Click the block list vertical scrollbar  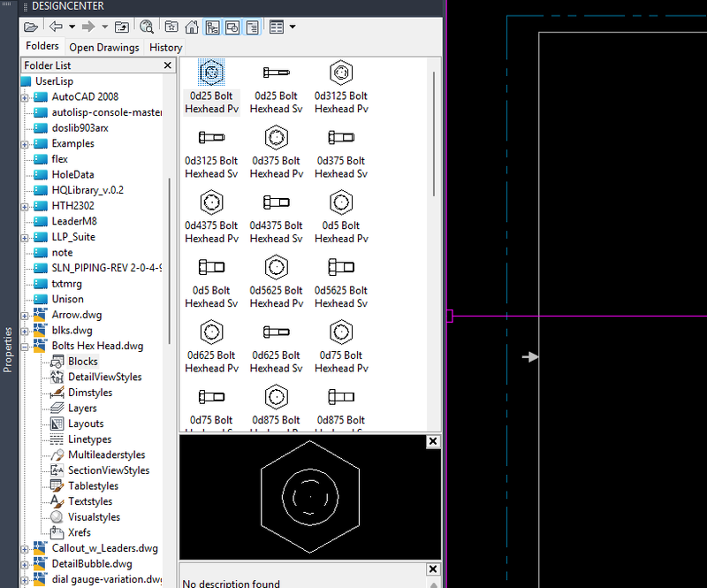coord(434,133)
